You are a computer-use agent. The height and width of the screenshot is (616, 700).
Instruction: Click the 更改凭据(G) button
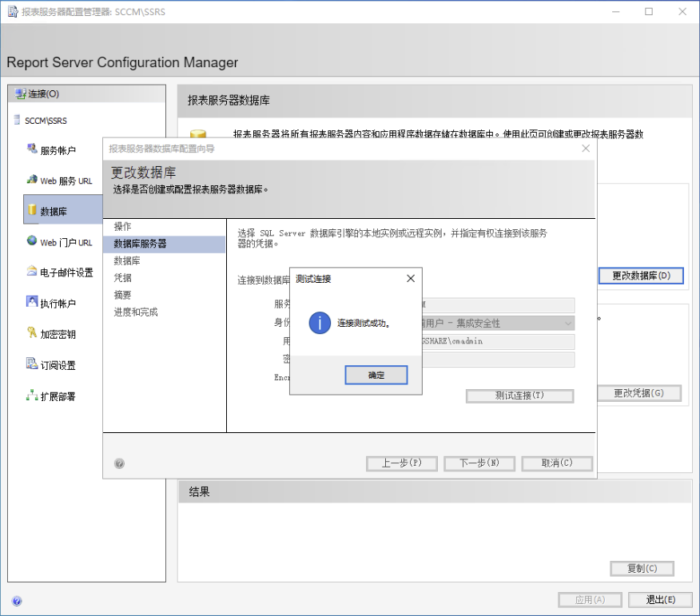point(638,393)
